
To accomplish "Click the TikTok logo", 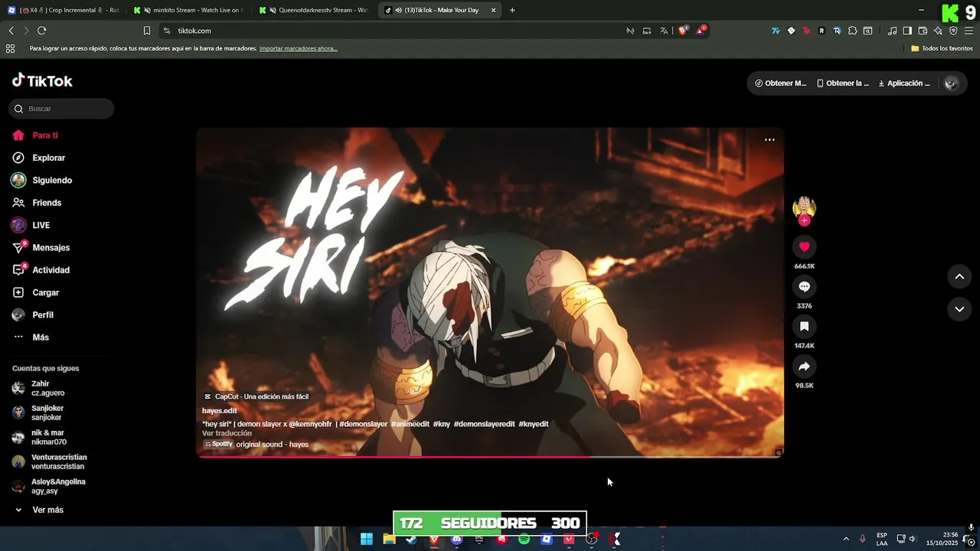I will (42, 81).
